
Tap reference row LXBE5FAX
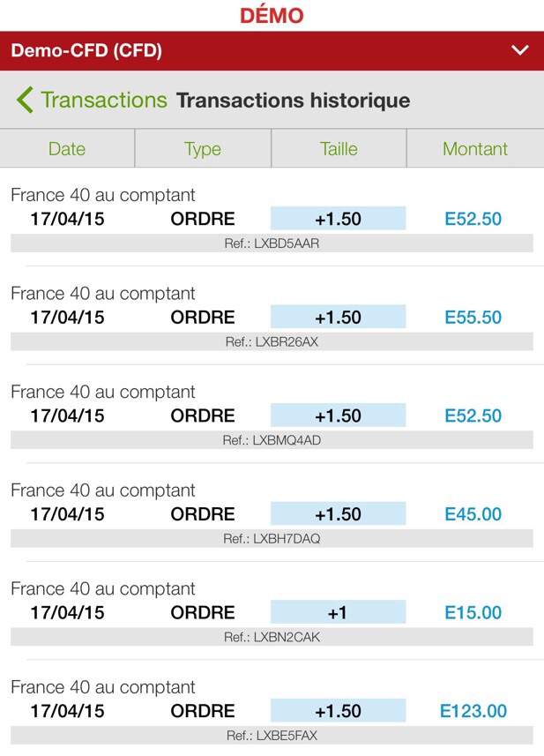pyautogui.click(x=272, y=736)
